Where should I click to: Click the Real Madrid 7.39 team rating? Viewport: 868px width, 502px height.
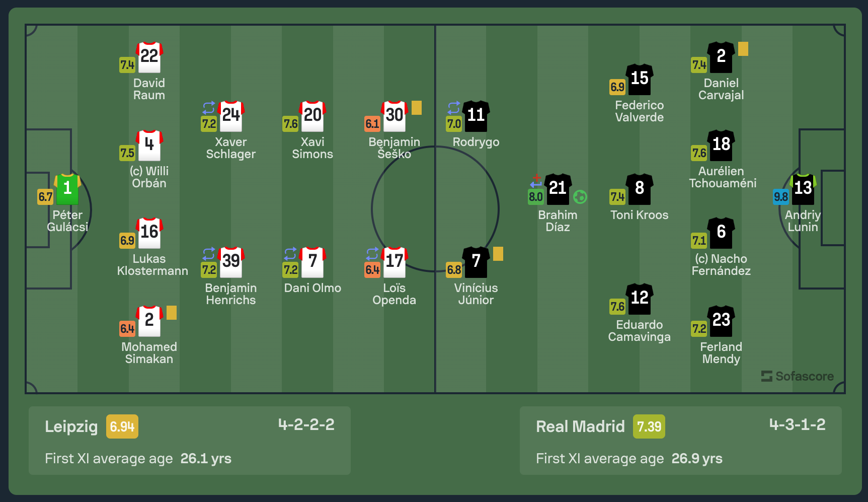(649, 427)
